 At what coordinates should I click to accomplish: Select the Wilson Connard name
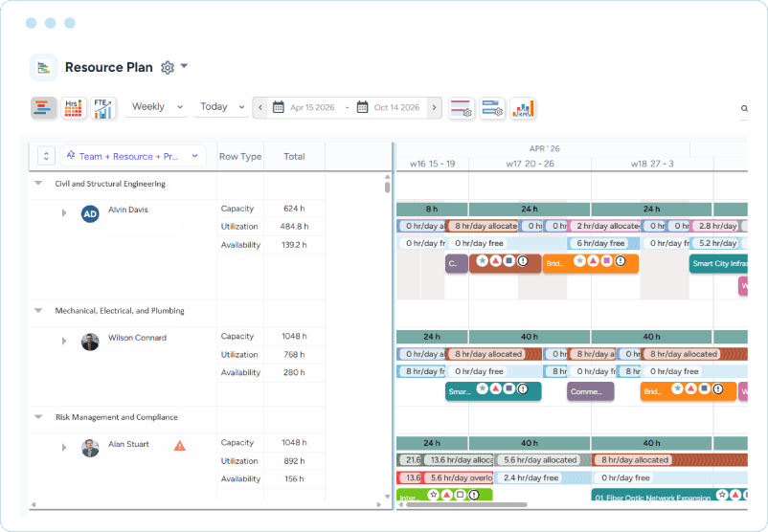pyautogui.click(x=137, y=338)
